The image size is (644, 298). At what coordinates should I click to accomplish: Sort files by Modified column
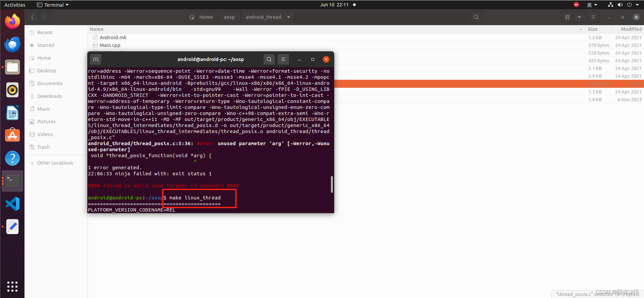coord(628,29)
